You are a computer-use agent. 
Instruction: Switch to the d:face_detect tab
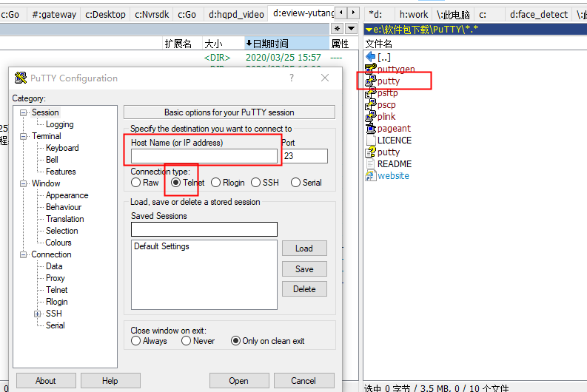539,14
